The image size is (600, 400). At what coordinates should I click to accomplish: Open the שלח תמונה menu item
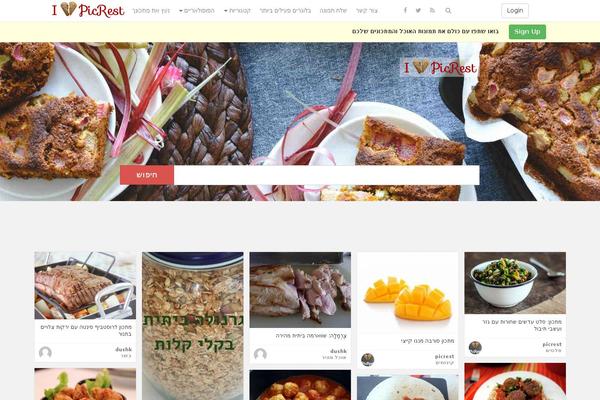pyautogui.click(x=333, y=11)
